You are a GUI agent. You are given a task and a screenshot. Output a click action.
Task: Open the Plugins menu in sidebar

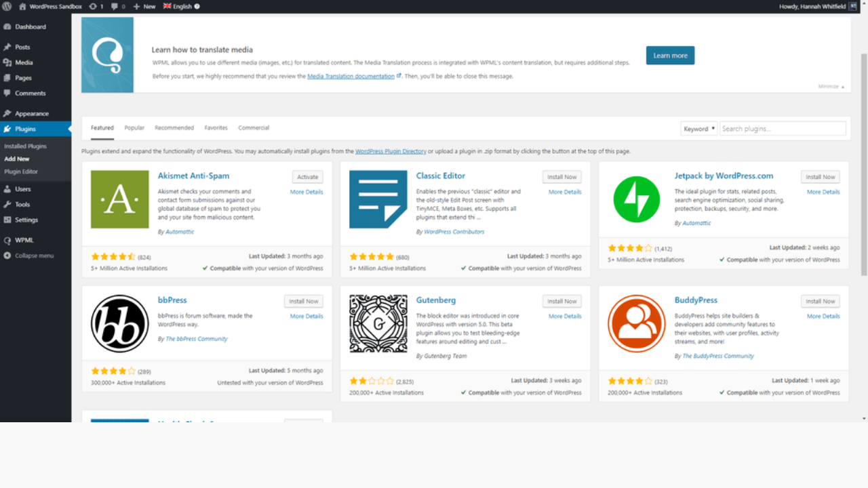(35, 129)
